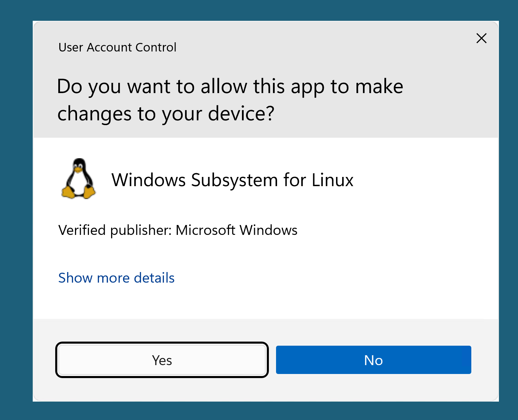Viewport: 518px width, 420px height.
Task: Click Yes to allow changes
Action: pyautogui.click(x=162, y=360)
